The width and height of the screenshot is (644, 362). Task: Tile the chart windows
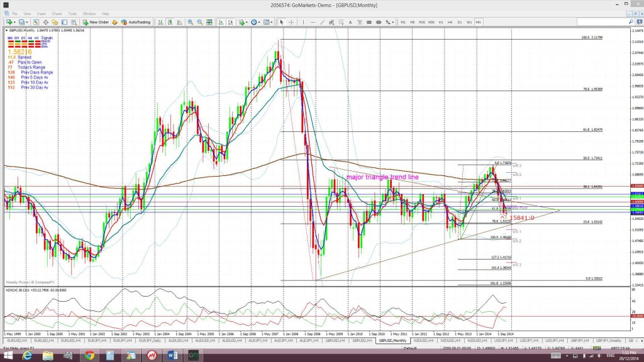209,22
